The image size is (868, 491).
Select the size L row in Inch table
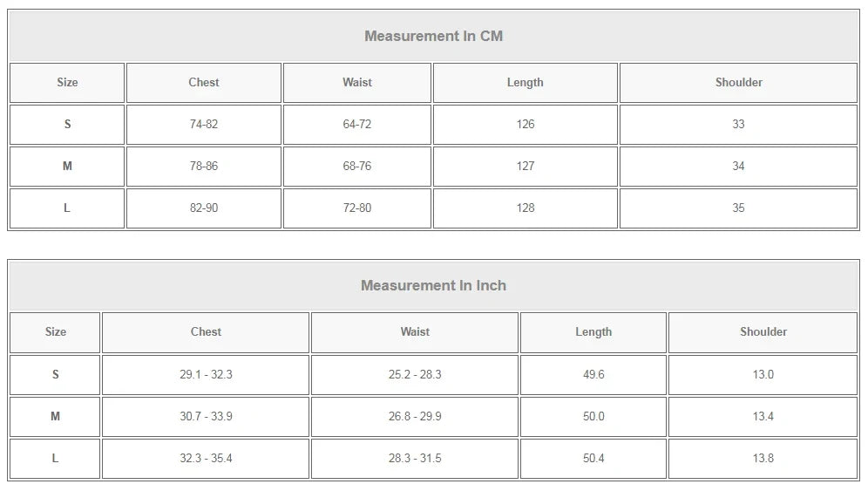coord(433,459)
